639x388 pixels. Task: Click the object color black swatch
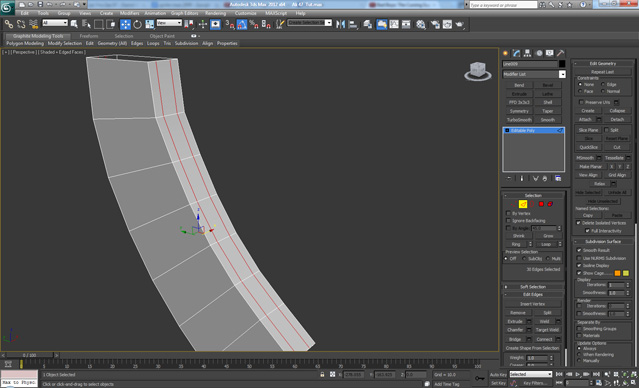[x=562, y=64]
